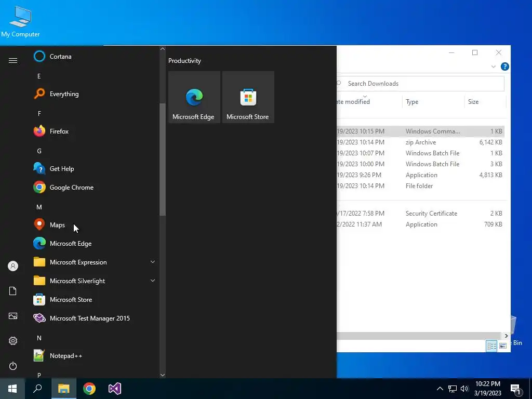This screenshot has height=399, width=532.
Task: Select the zip Archive row
Action: [x=420, y=142]
